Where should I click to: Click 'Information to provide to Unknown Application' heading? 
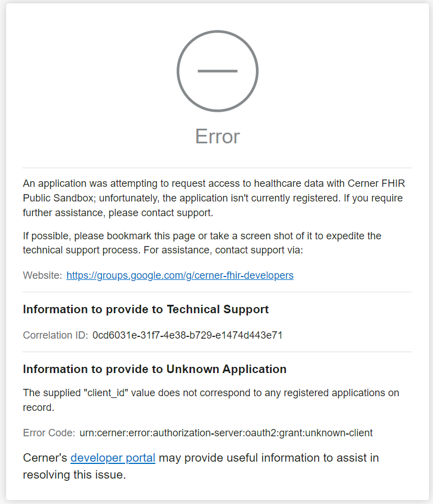click(x=154, y=369)
